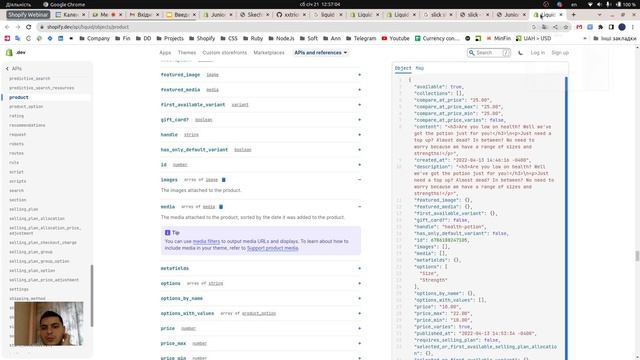This screenshot has width=640, height=360.
Task: Expand the gift_card? property row
Action: [x=260, y=120]
